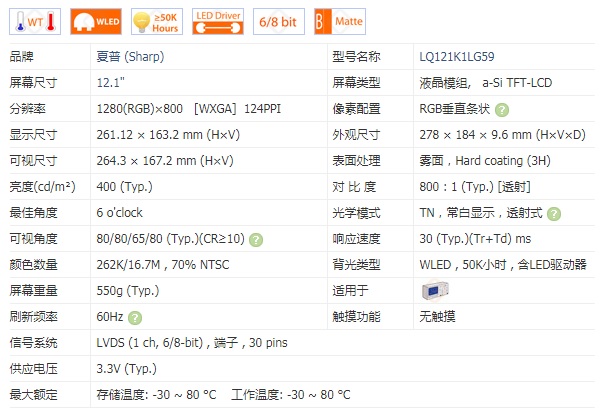
Task: Click the 400 (Typ.) brightness value
Action: tap(124, 187)
